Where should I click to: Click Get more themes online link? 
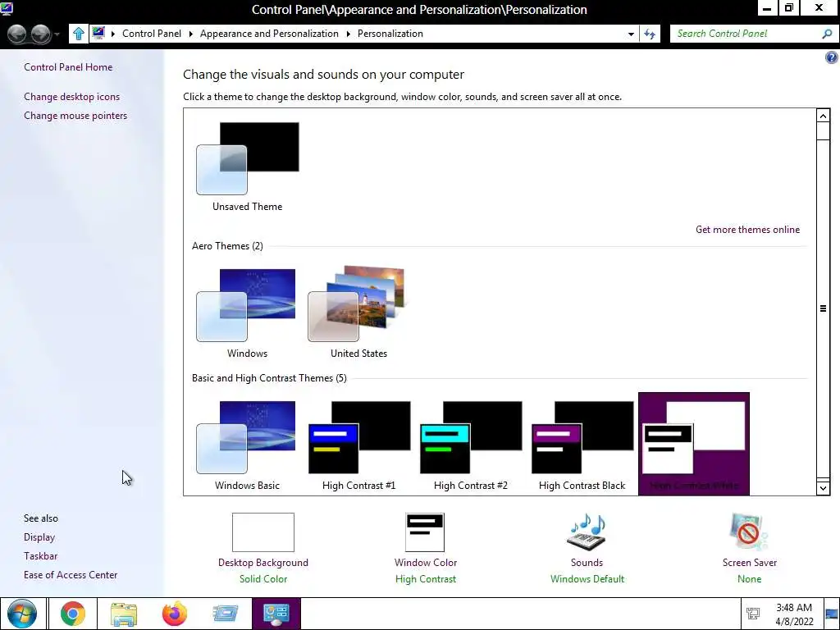[747, 230]
